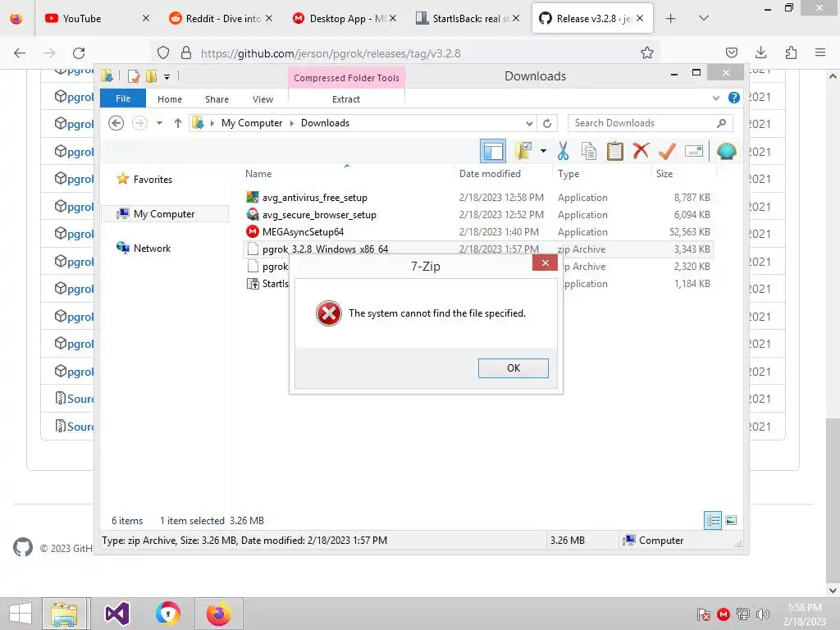Switch to large icons view in Explorer
840x630 pixels.
click(731, 520)
